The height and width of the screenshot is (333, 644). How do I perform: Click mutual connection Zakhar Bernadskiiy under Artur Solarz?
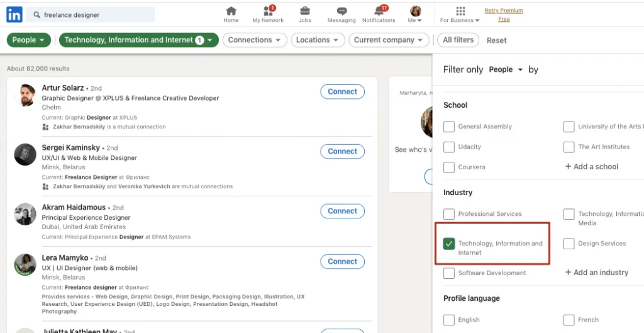79,127
